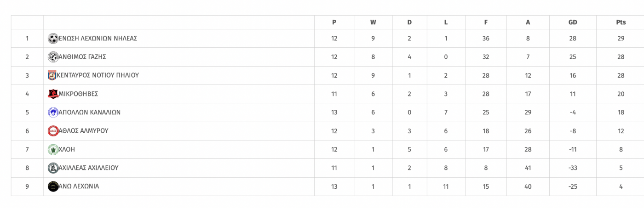This screenshot has width=644, height=208.
Task: Select the points cell for ΧΛΟΗ
Action: coord(621,149)
